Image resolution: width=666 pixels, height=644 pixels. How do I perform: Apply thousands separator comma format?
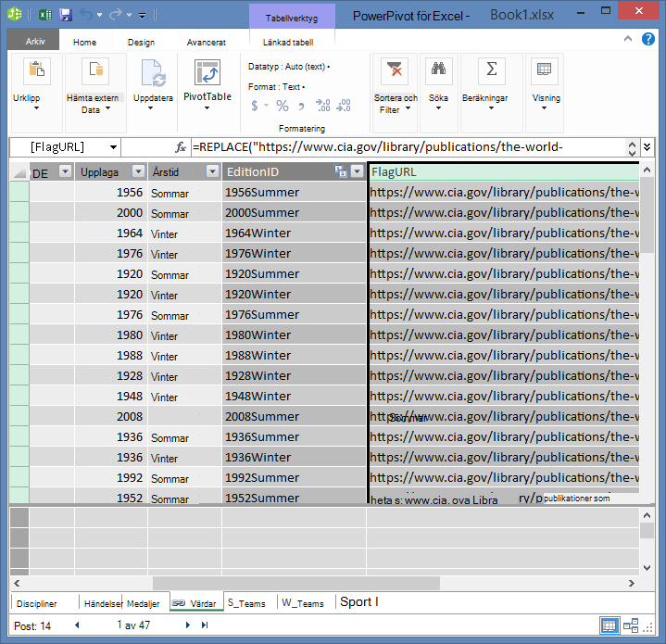click(x=302, y=107)
